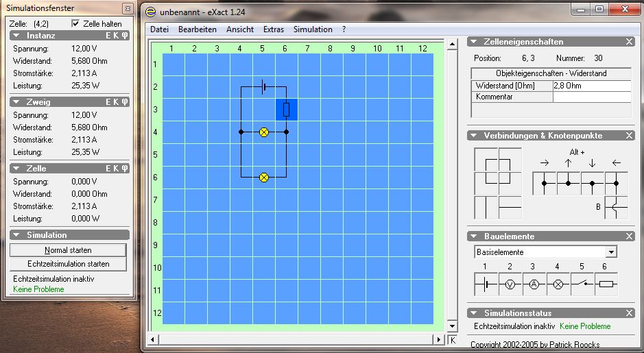Select the battery voltage source component
The height and width of the screenshot is (353, 644).
[x=486, y=284]
